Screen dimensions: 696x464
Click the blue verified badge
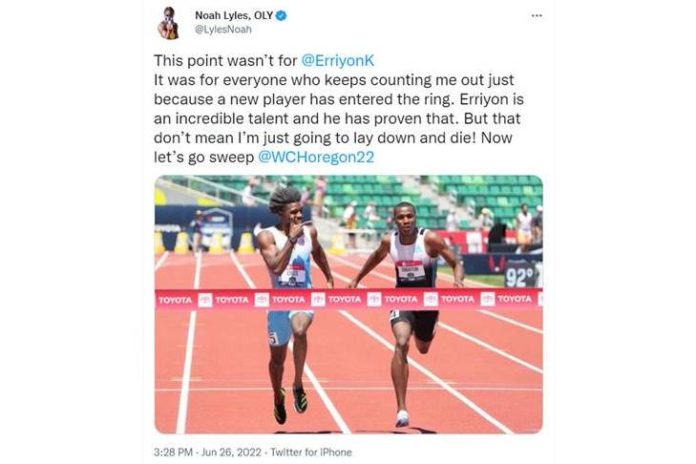point(281,16)
